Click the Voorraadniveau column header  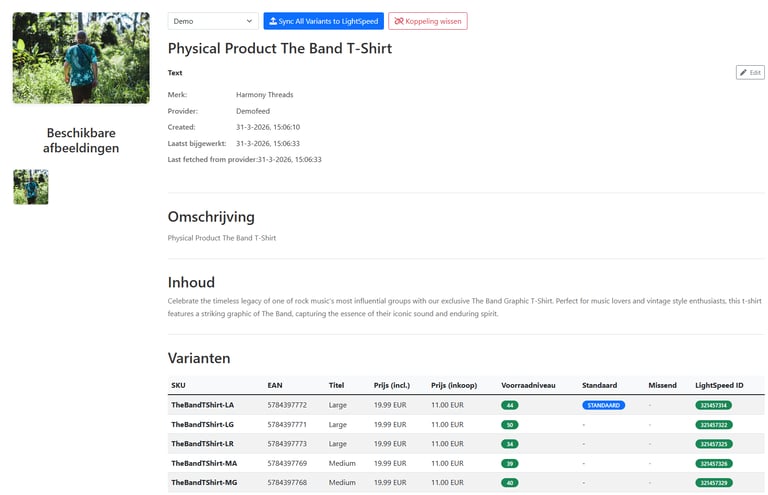pos(528,385)
